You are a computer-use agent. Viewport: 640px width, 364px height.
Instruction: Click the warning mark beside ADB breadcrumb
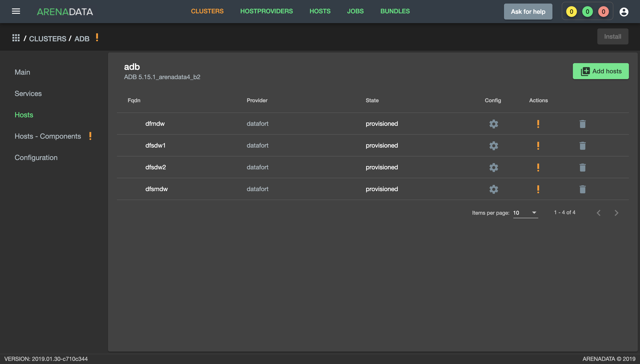97,38
